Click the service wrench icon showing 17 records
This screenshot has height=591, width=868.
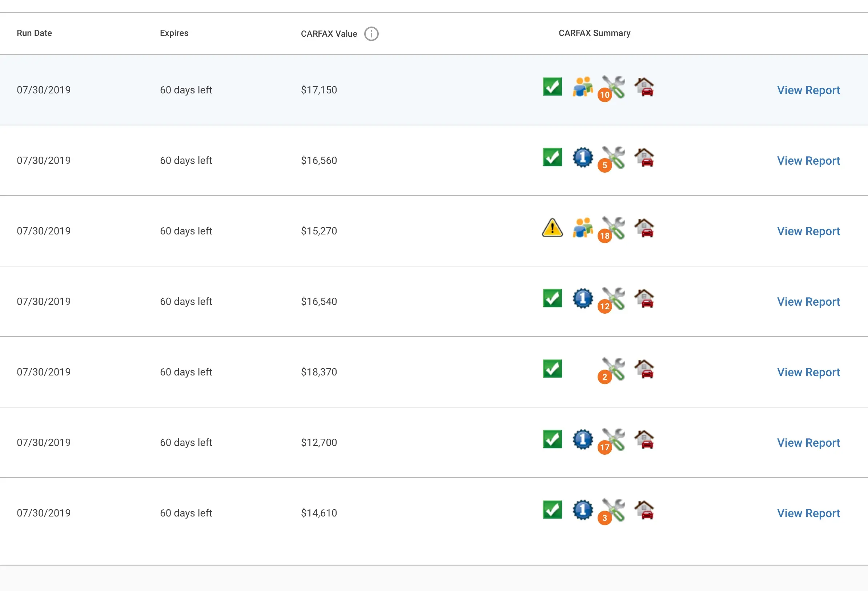[x=612, y=440]
